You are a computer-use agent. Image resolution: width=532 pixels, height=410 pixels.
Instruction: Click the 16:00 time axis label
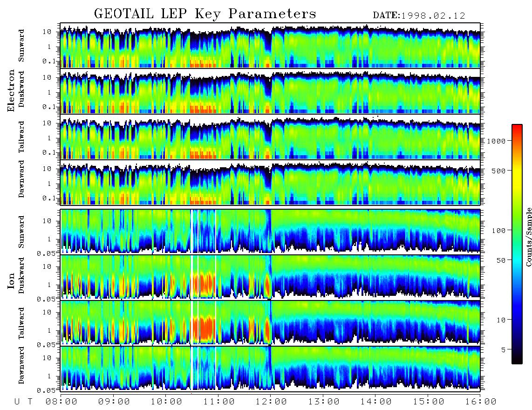[481, 402]
